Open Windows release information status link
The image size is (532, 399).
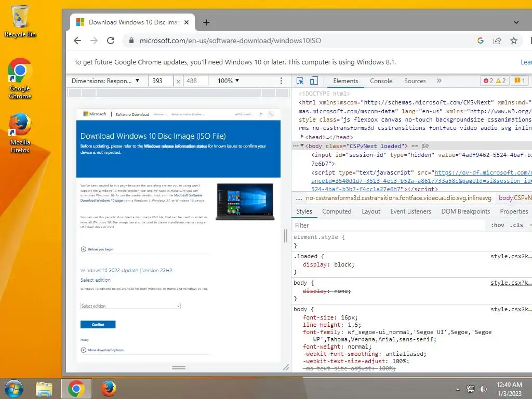(x=176, y=146)
